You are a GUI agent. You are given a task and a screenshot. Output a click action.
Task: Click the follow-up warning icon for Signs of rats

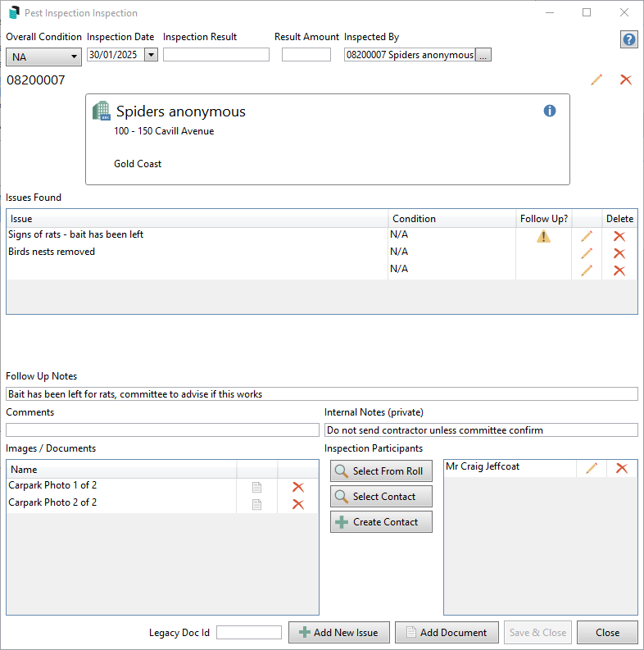543,236
